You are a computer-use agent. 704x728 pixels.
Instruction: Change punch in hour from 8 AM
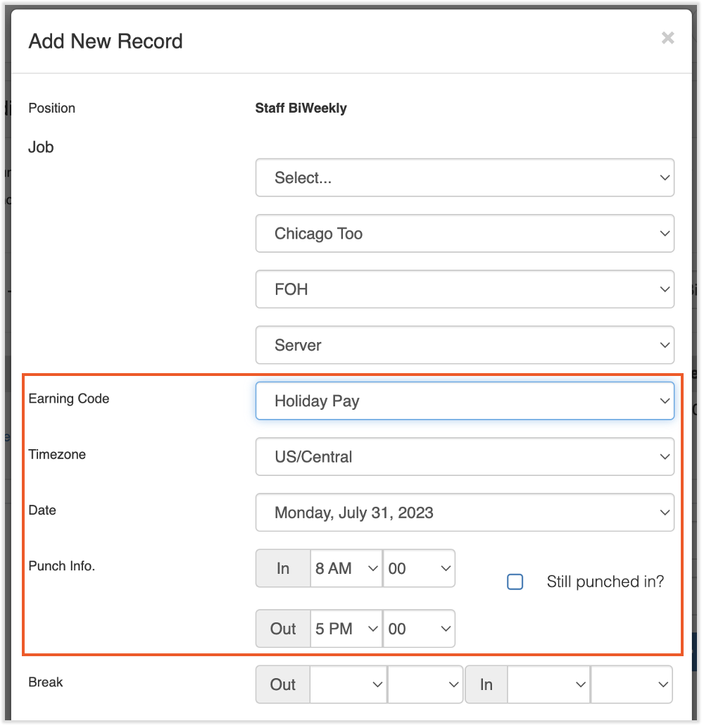(346, 569)
